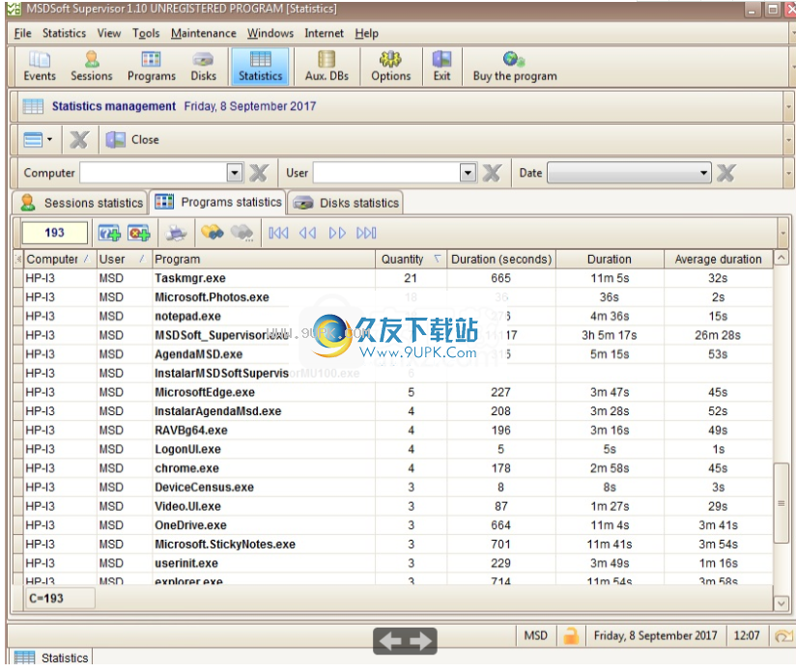This screenshot has width=796, height=672.
Task: Sort by User column header
Action: tap(125, 260)
